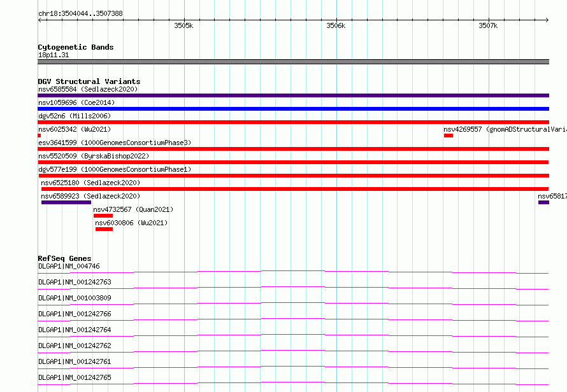Image resolution: width=567 pixels, height=392 pixels.
Task: Click the red bar under dgv52n6
Action: coord(293,122)
